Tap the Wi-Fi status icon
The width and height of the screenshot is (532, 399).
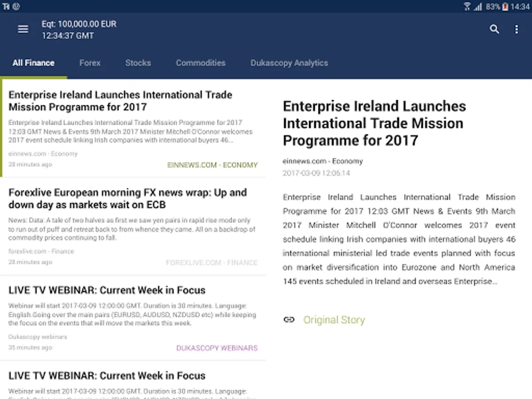point(467,6)
